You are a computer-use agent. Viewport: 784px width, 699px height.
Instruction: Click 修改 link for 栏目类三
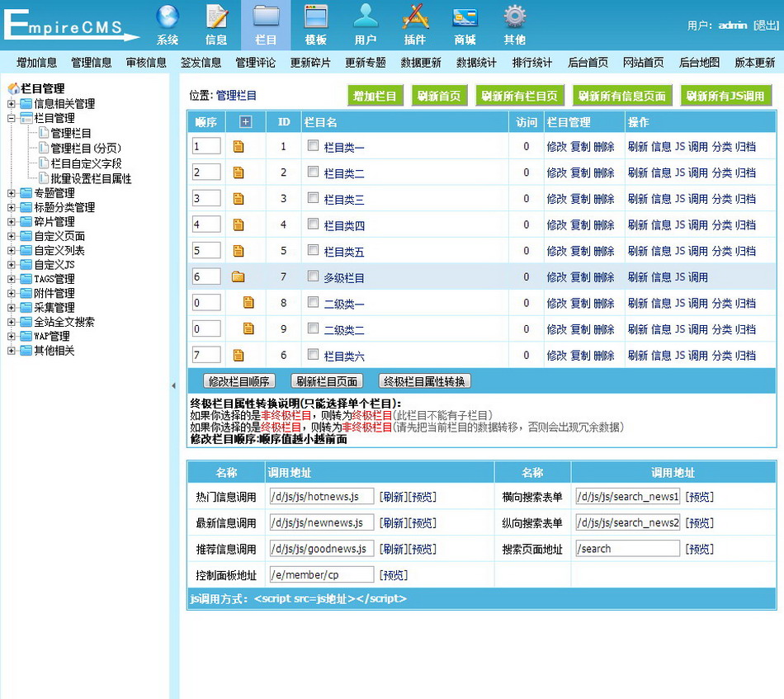pyautogui.click(x=556, y=199)
